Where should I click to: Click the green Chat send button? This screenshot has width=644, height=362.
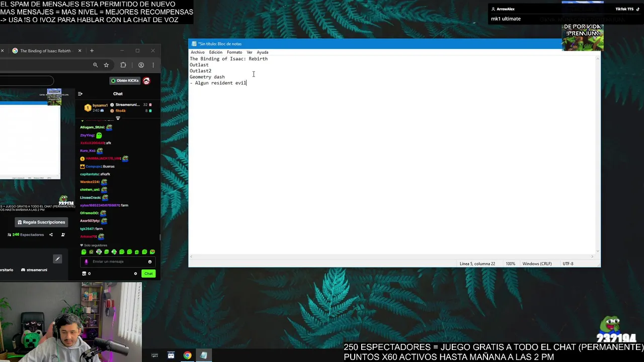pos(148,274)
